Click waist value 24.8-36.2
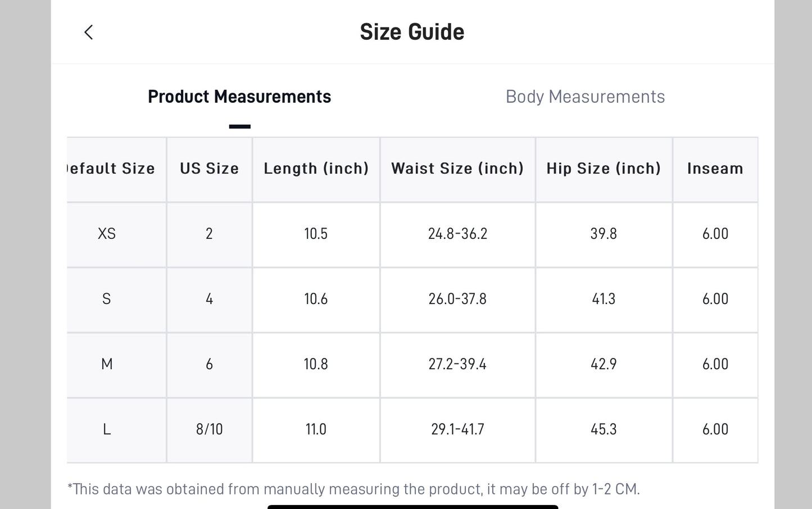Screen dimensions: 812x509 coord(457,234)
